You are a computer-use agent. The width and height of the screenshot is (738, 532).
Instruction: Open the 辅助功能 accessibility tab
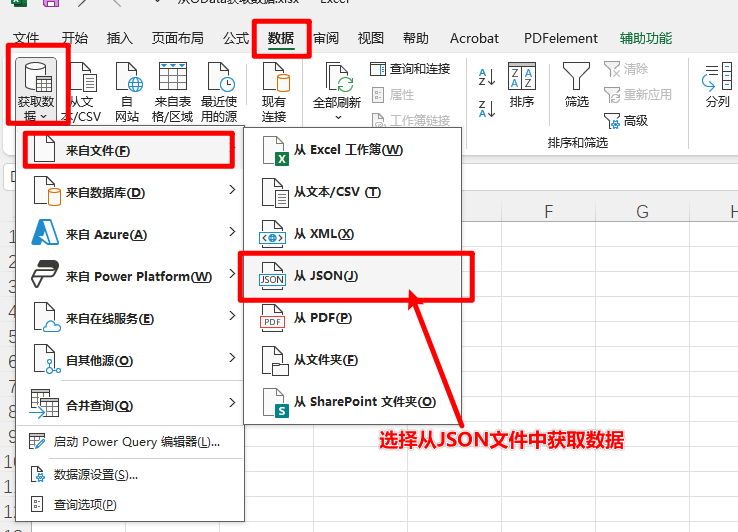[646, 38]
